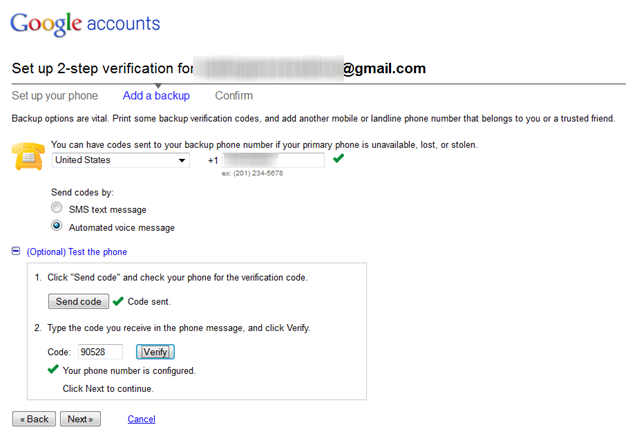Go to Set up your phone step

(55, 96)
